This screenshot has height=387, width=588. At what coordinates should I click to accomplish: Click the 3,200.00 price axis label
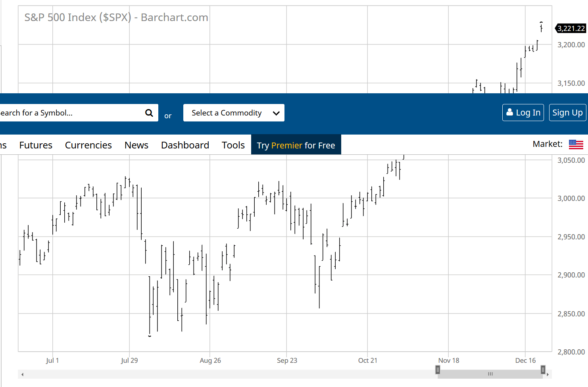571,45
